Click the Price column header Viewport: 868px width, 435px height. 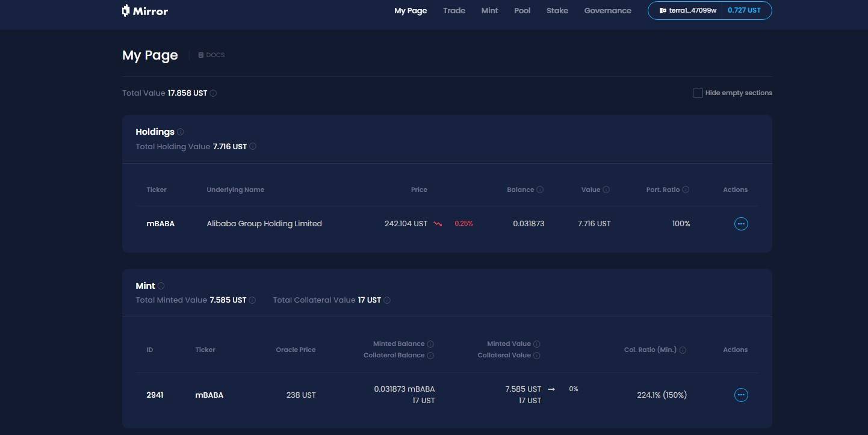(x=419, y=190)
